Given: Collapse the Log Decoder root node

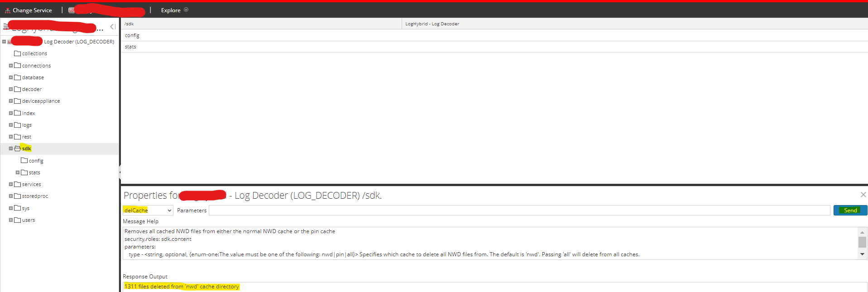Looking at the screenshot, I should pos(4,42).
